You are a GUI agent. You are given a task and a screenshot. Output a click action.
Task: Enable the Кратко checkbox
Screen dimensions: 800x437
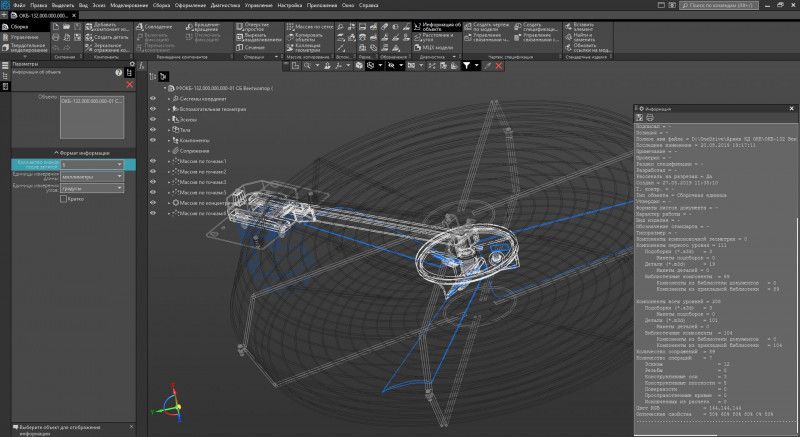(x=63, y=199)
